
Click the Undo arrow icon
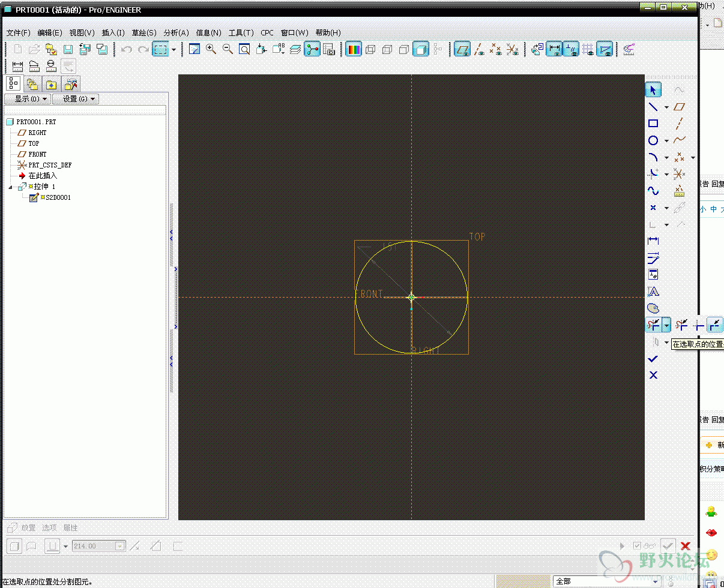(127, 50)
